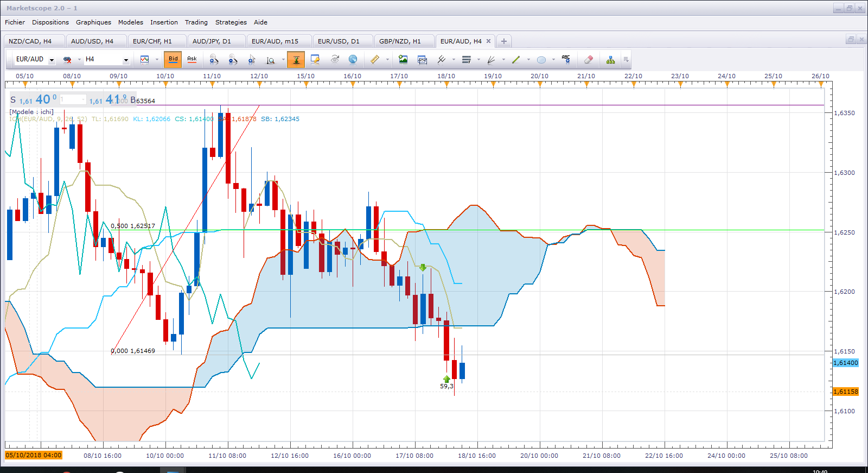
Task: Open the H4 timeframe dropdown
Action: (126, 60)
